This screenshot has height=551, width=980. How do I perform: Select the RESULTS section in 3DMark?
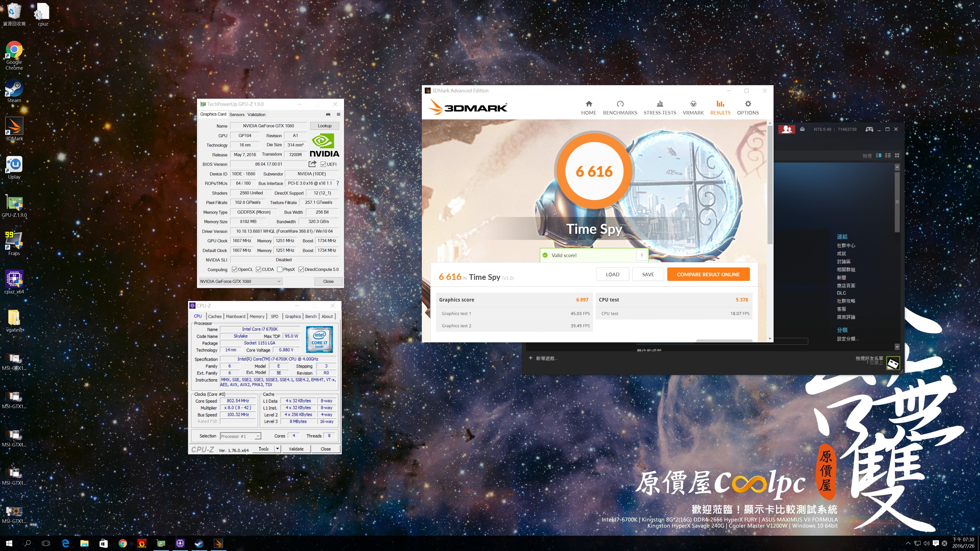click(720, 108)
